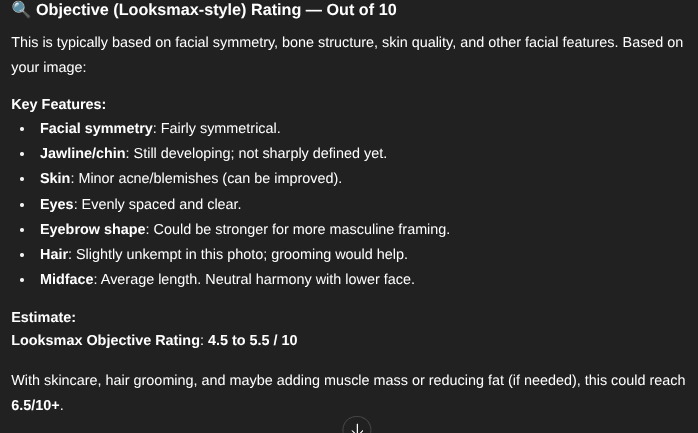This screenshot has height=433, width=698.
Task: Click the 'Skin' bold bullet label
Action: click(55, 178)
